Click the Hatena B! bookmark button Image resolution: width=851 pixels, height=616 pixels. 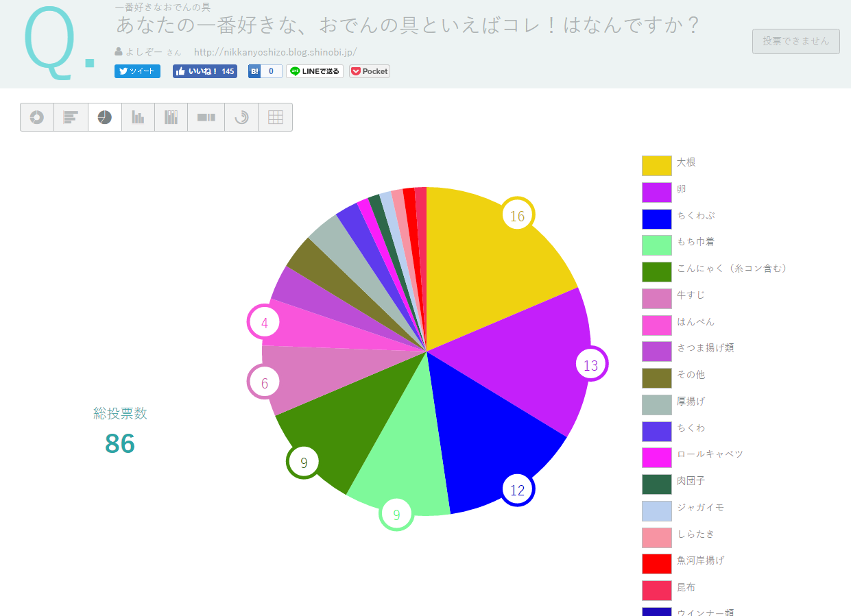click(x=265, y=71)
